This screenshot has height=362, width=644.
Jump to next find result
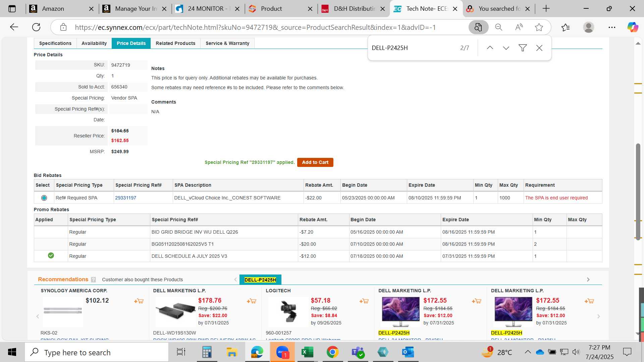506,48
